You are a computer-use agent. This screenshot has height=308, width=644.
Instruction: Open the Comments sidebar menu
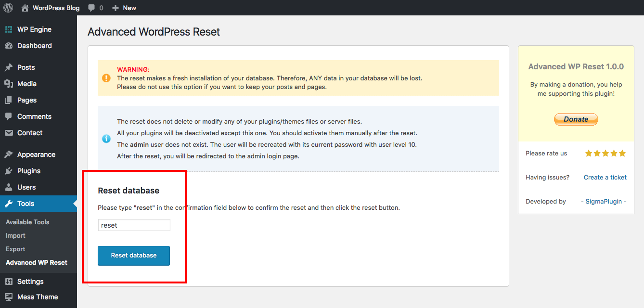(39, 116)
